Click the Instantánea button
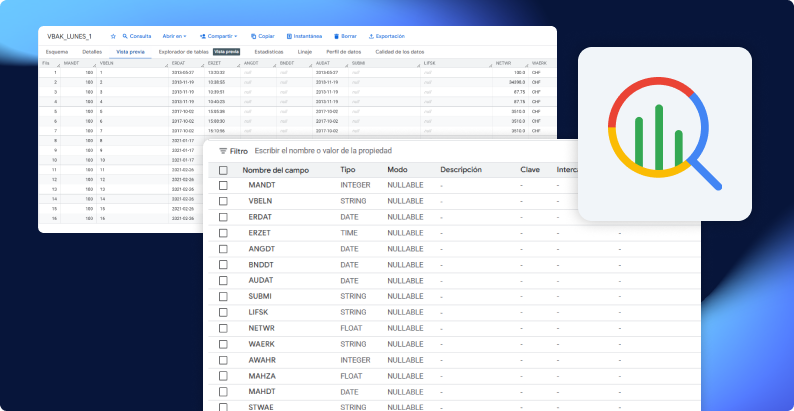 [x=304, y=36]
